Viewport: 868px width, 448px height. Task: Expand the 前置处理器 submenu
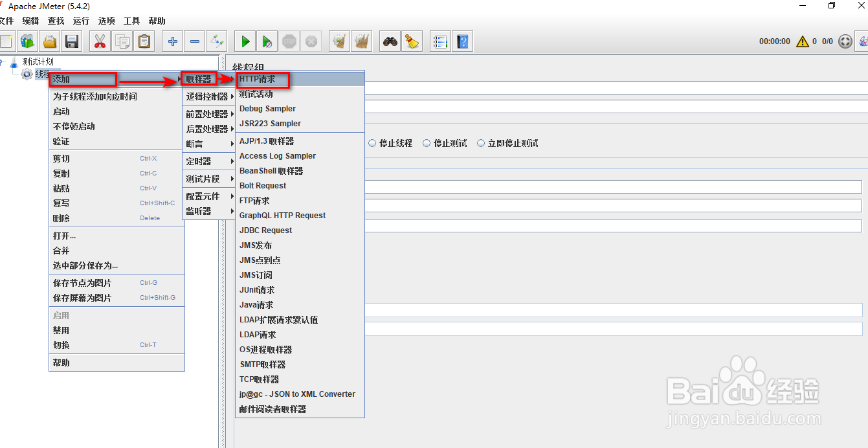pyautogui.click(x=209, y=114)
